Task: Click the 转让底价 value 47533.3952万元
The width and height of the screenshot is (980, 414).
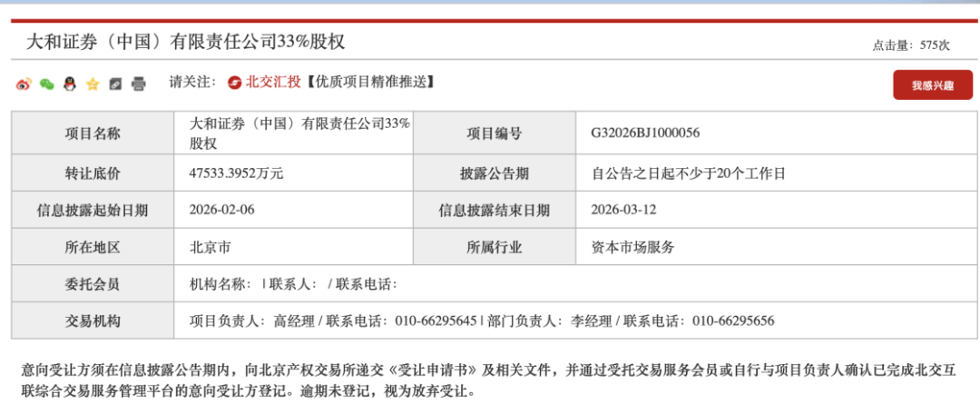Action: [236, 173]
